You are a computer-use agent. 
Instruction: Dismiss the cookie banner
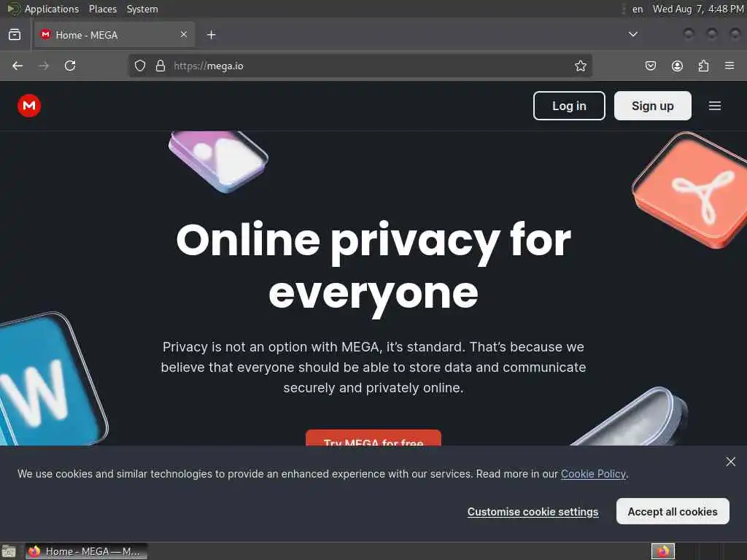point(731,462)
